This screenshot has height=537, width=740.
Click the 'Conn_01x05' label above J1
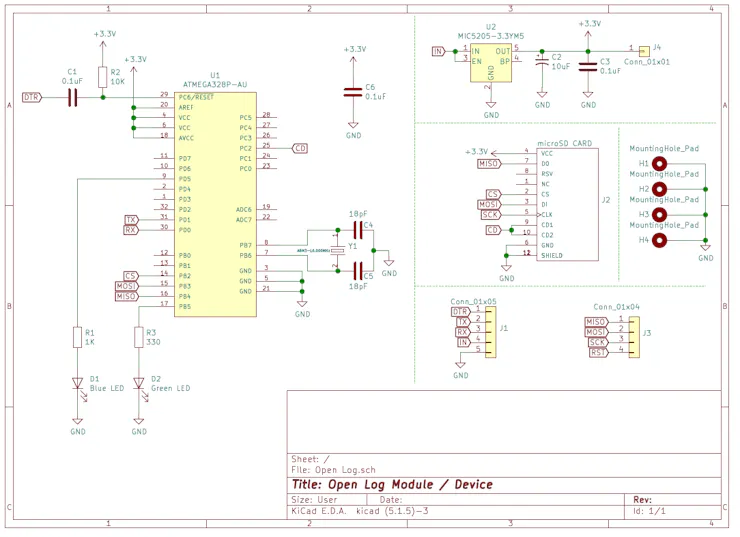[x=473, y=302]
